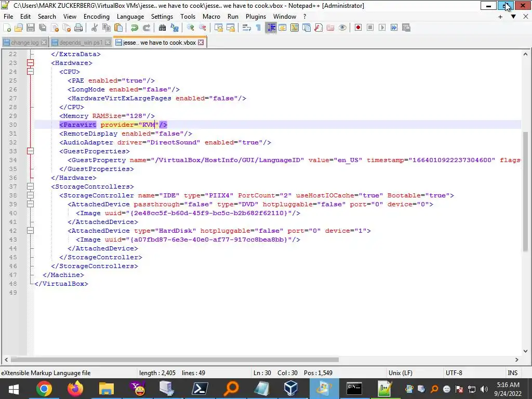The image size is (532, 399).
Task: Open Find with the binoculars icon
Action: (x=162, y=28)
